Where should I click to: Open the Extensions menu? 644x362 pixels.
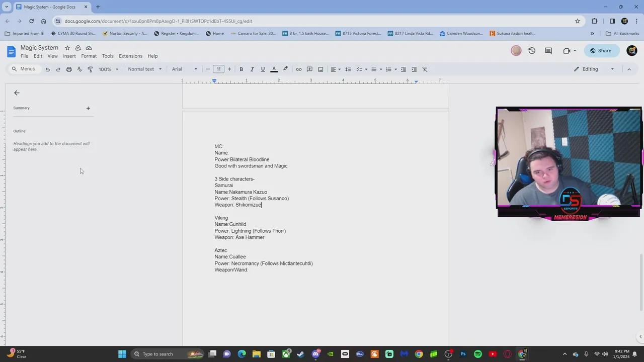coord(130,56)
